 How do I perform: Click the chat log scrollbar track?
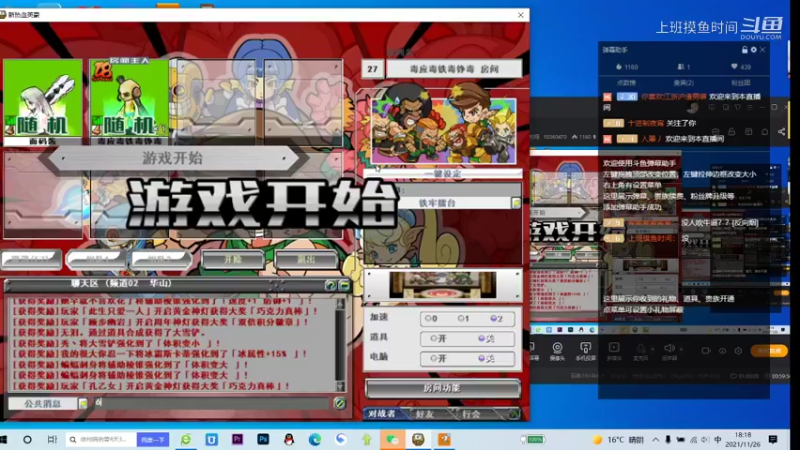tap(340, 345)
